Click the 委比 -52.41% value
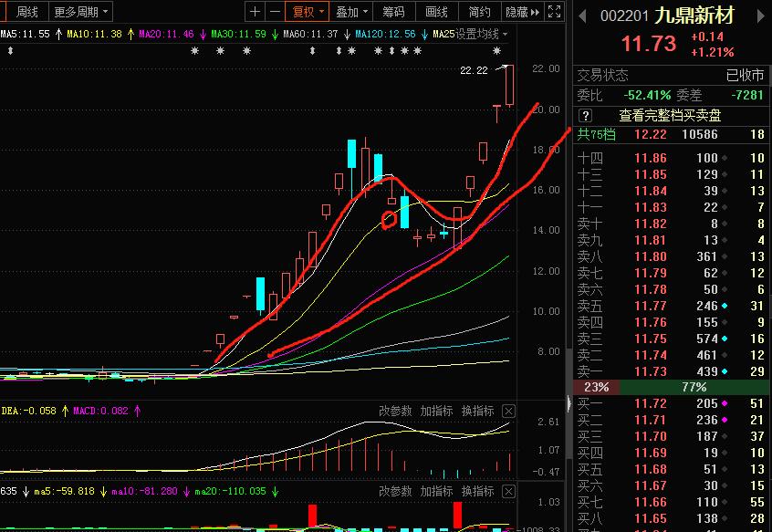Viewport: 772px width, 532px height. point(647,95)
